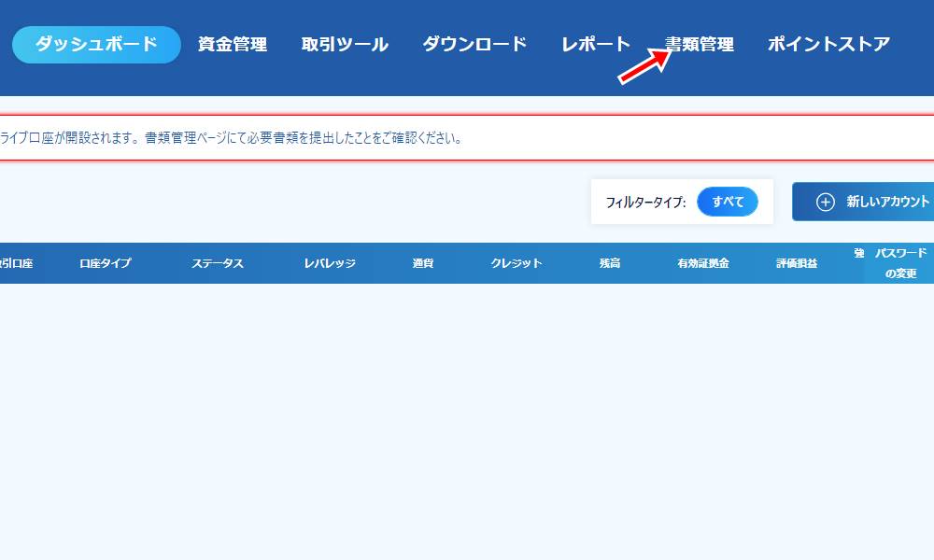Click the 取引口座 column header
Viewport: 934px width, 560px height.
(16, 262)
